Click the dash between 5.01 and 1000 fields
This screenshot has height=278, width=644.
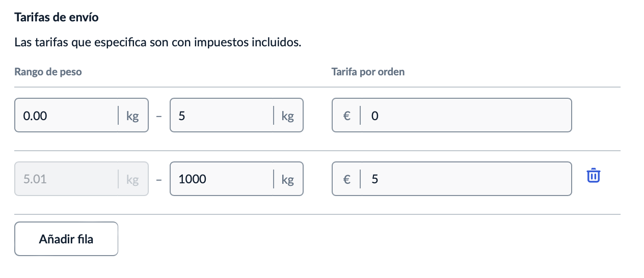159,179
